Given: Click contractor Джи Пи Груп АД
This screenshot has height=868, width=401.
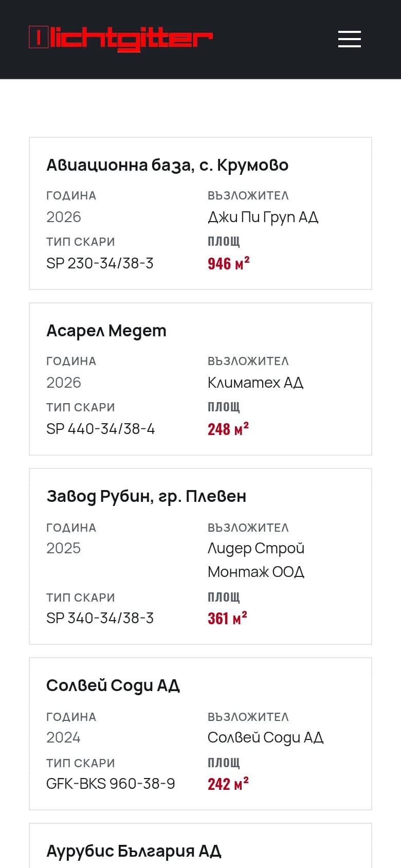Looking at the screenshot, I should tap(263, 217).
